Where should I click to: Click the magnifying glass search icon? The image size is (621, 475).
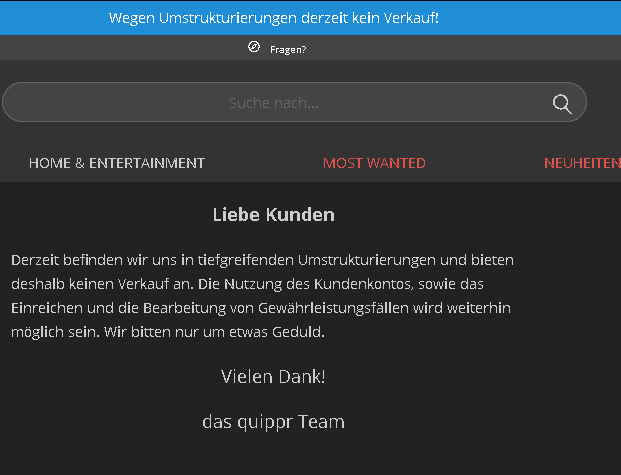[562, 104]
